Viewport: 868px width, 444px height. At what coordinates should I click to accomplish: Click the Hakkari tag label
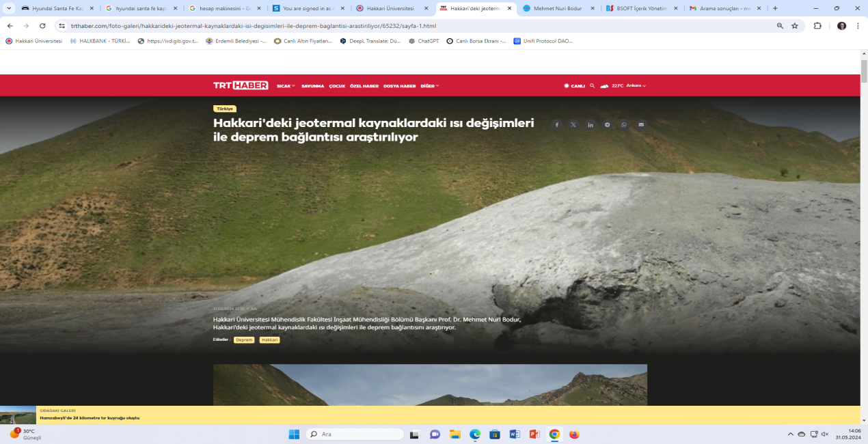coord(270,339)
